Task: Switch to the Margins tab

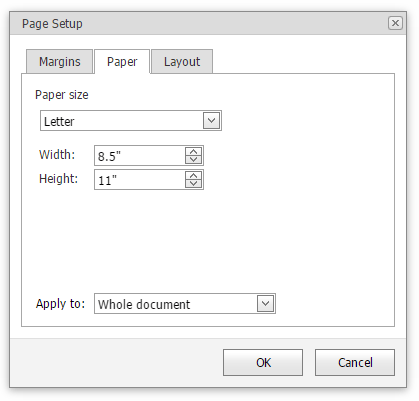Action: click(x=59, y=62)
